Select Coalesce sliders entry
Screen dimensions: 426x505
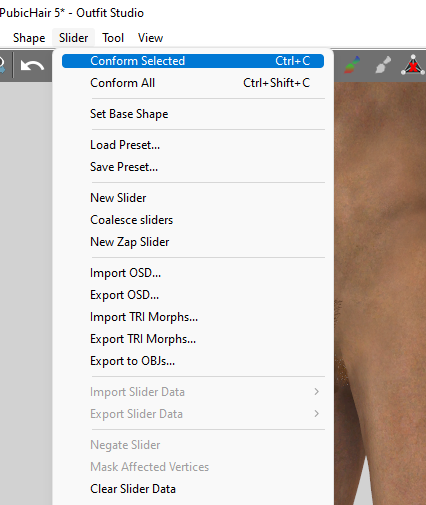(193, 220)
